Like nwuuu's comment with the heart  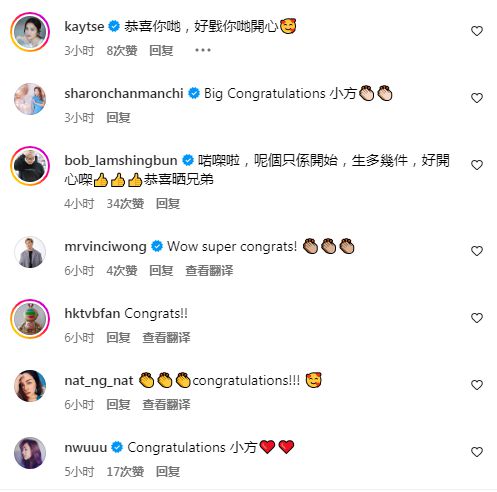[x=477, y=452]
